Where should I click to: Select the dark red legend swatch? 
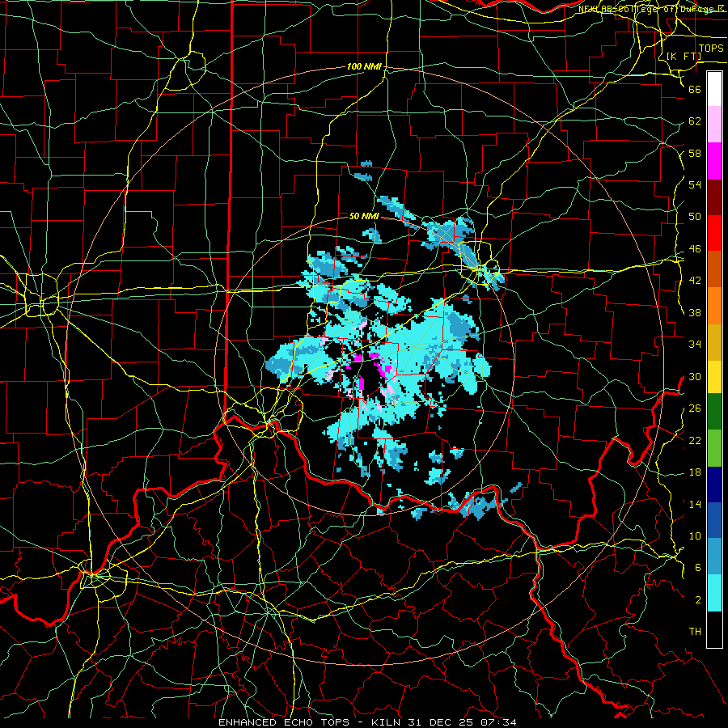tap(714, 197)
